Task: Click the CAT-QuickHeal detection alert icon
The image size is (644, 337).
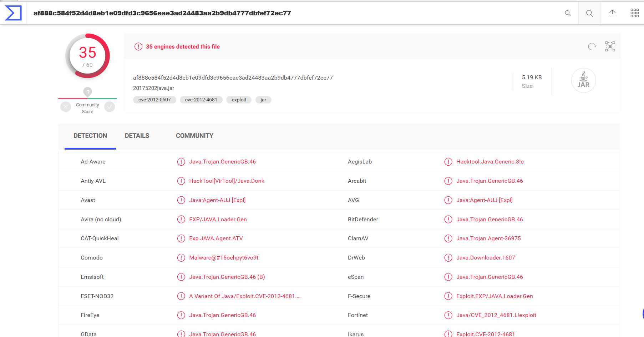Action: 181,238
